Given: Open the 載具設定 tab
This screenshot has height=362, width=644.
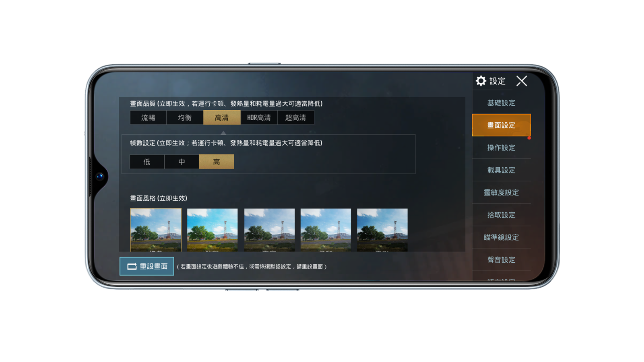Looking at the screenshot, I should point(501,170).
